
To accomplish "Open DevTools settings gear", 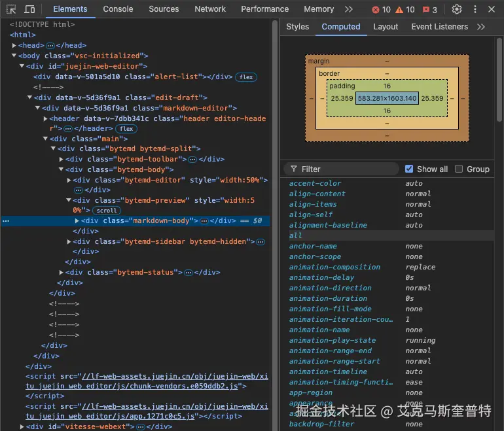I will [457, 9].
